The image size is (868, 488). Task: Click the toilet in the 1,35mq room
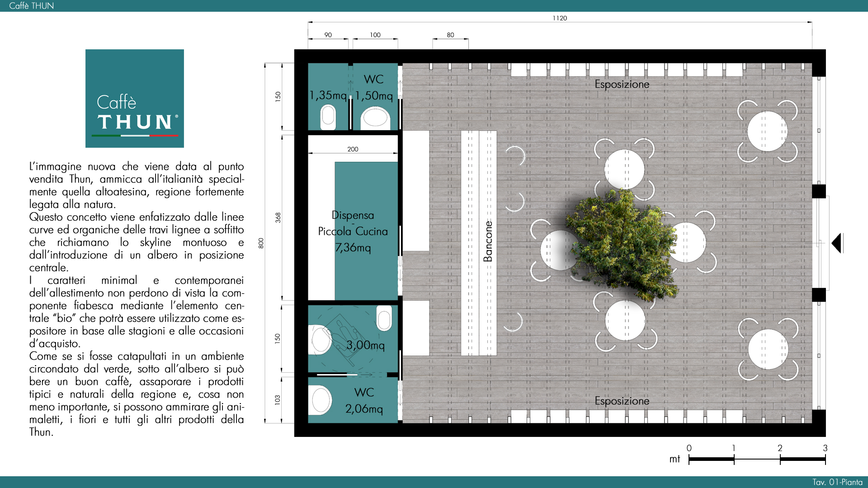tap(328, 117)
